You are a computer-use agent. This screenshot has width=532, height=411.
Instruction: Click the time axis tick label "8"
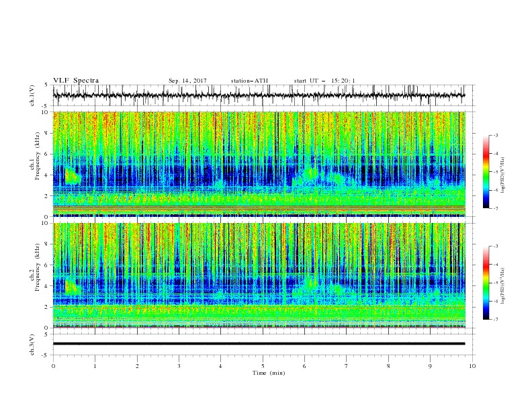(388, 366)
